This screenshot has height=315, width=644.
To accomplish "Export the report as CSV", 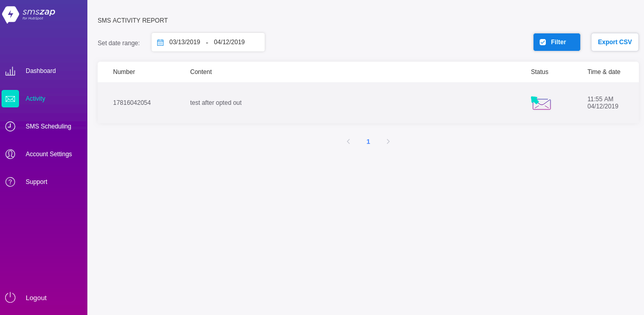I will (x=615, y=42).
